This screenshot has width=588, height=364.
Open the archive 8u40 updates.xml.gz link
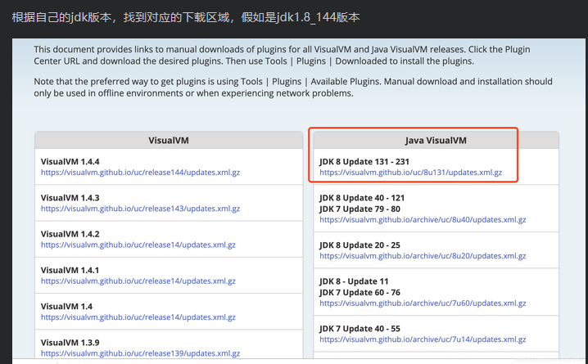423,220
